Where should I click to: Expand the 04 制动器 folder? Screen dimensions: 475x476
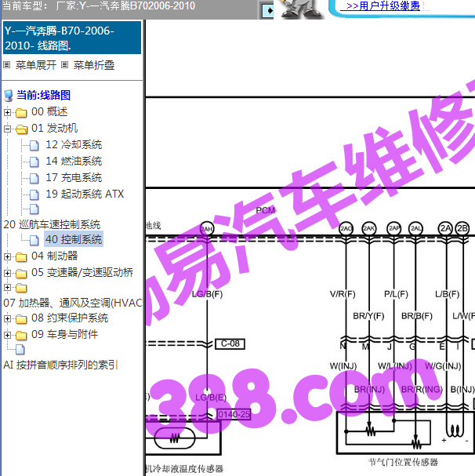[x=7, y=257]
